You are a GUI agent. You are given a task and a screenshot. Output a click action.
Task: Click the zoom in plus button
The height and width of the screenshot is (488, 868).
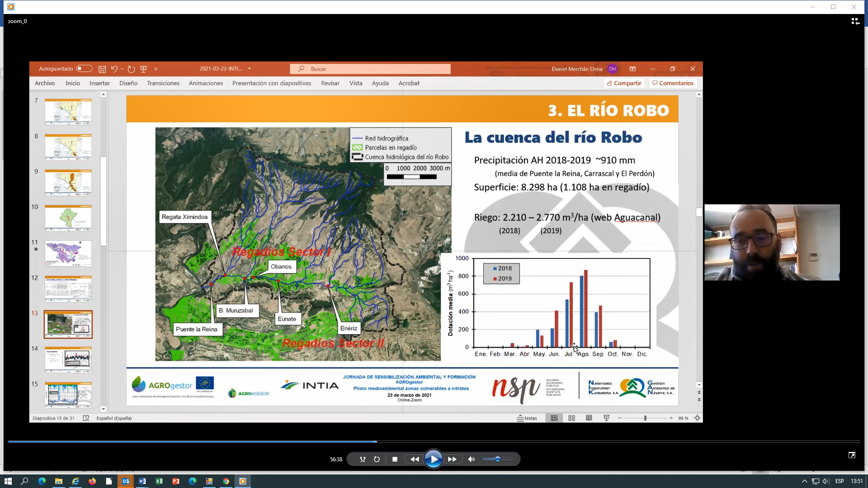pyautogui.click(x=671, y=418)
